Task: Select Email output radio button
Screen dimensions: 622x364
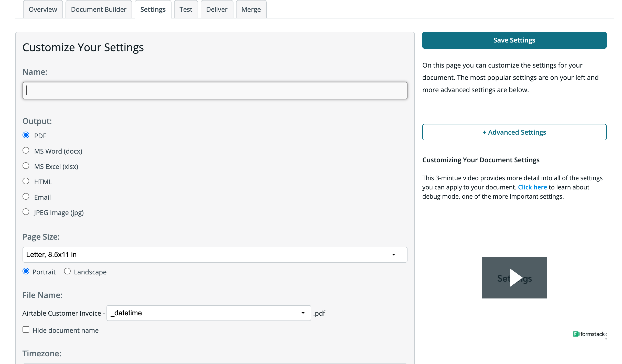Action: [x=26, y=197]
